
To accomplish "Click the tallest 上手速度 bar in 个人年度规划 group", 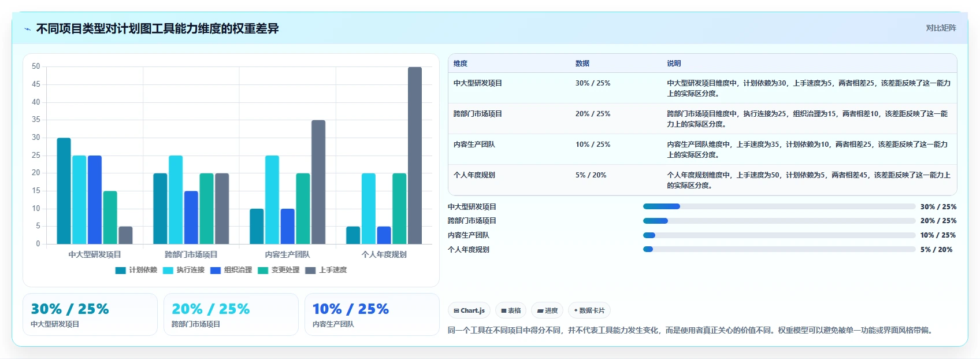I will click(415, 156).
